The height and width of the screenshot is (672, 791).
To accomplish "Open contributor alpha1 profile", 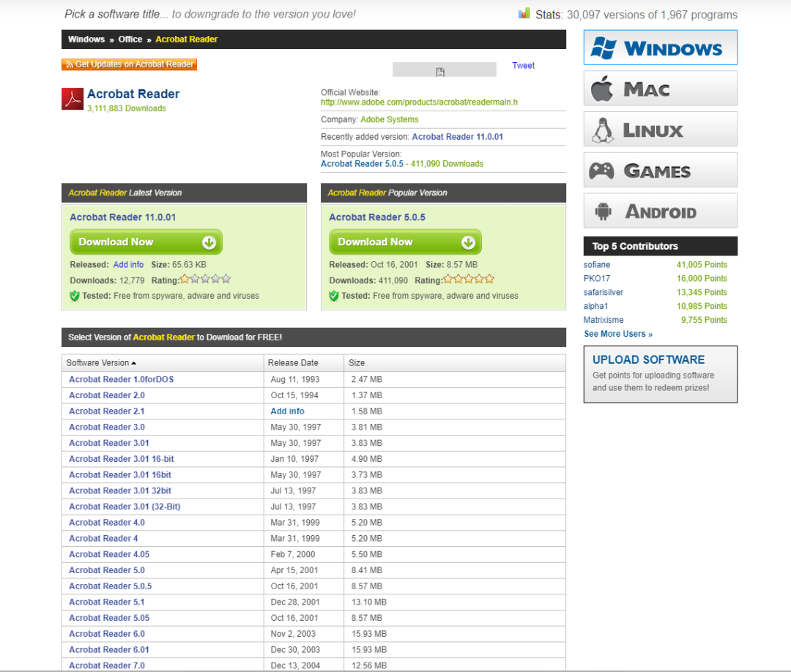I will pos(595,306).
